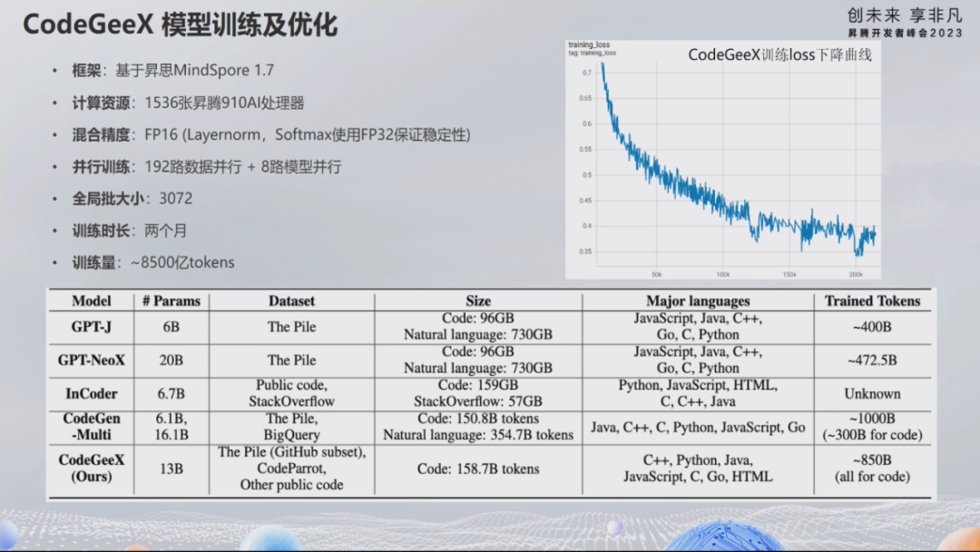Image resolution: width=980 pixels, height=552 pixels.
Task: Select the bullet '计算资源：1536张昇腾910AI处理器'
Action: [188, 103]
